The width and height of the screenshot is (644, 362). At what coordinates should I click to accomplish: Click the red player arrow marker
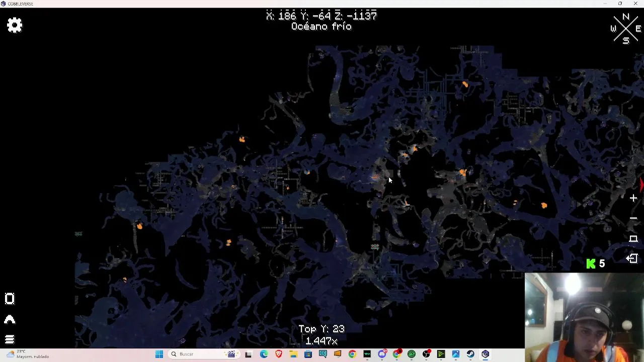(x=641, y=185)
